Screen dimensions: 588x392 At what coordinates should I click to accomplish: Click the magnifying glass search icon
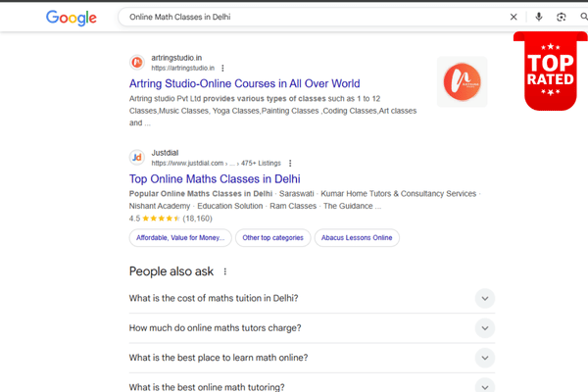[584, 17]
